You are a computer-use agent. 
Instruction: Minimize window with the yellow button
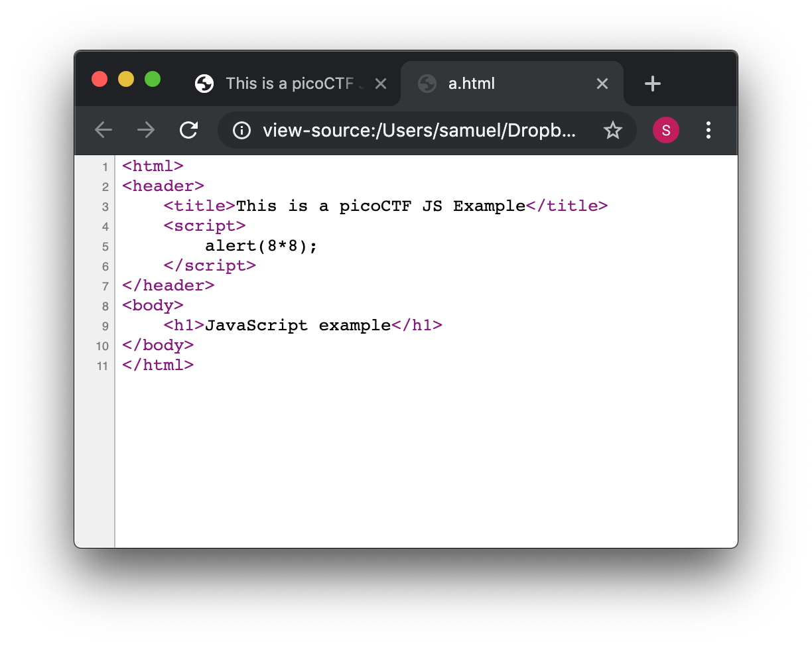126,79
